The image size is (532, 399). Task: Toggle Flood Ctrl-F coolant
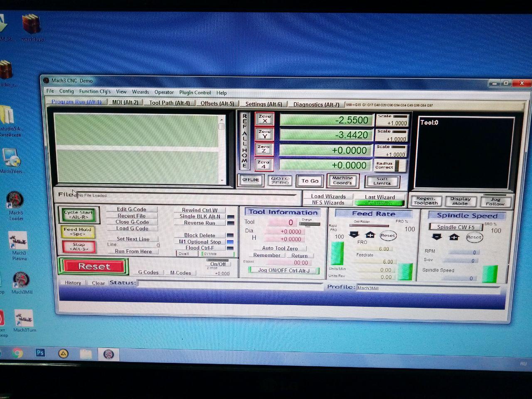click(200, 248)
